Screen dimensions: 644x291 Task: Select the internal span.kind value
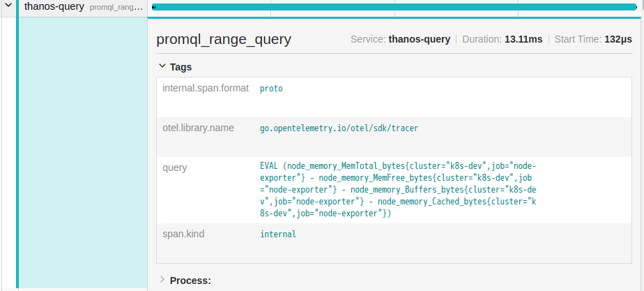278,234
